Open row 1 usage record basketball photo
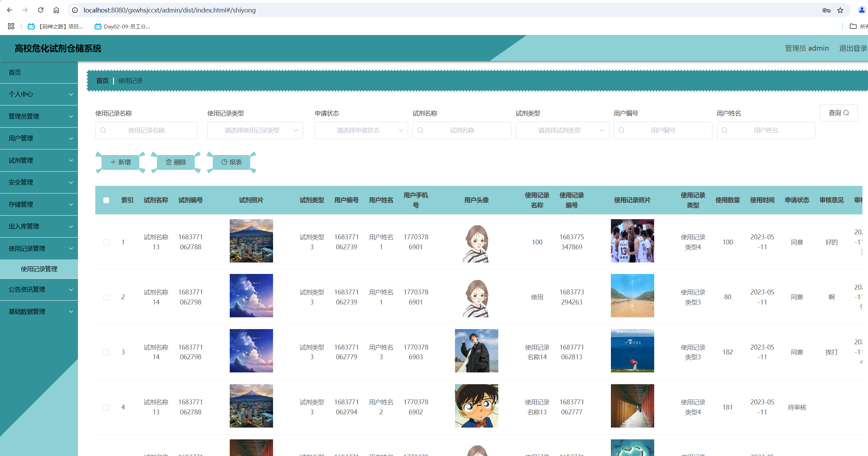Viewport: 868px width, 456px height. (632, 241)
